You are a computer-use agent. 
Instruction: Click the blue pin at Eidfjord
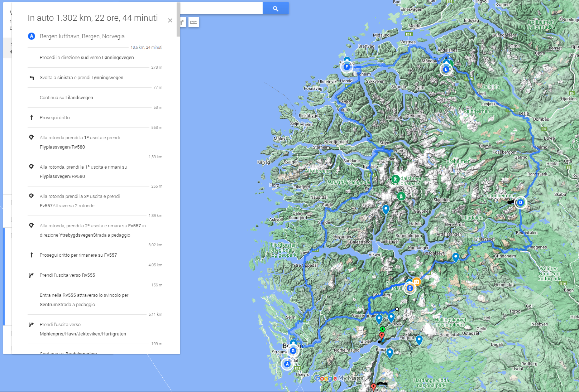(419, 340)
